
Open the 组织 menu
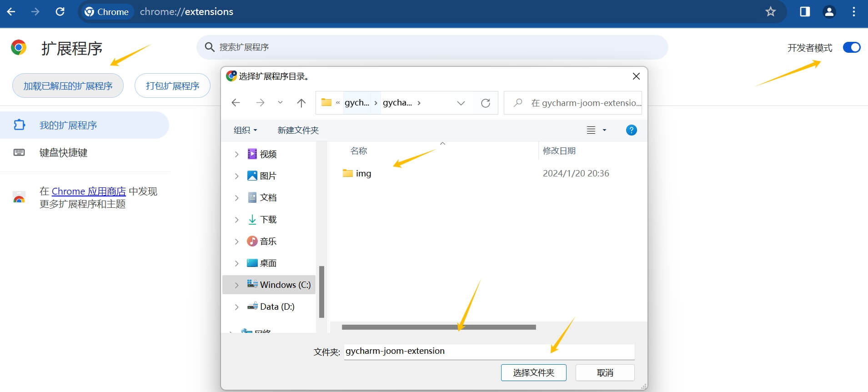[x=246, y=130]
